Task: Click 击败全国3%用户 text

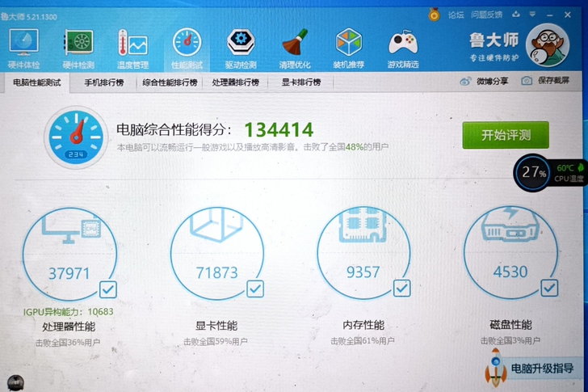Action: click(510, 340)
